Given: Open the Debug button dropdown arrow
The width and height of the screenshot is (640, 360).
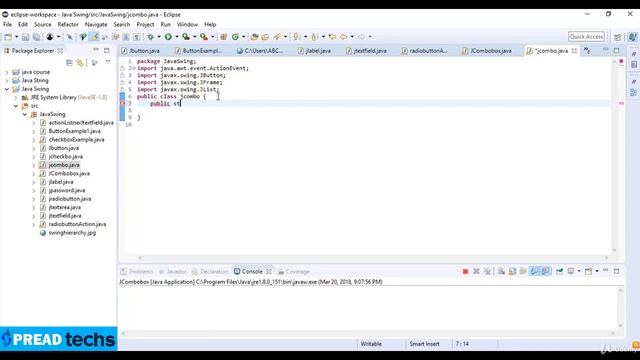Looking at the screenshot, I should 159,37.
